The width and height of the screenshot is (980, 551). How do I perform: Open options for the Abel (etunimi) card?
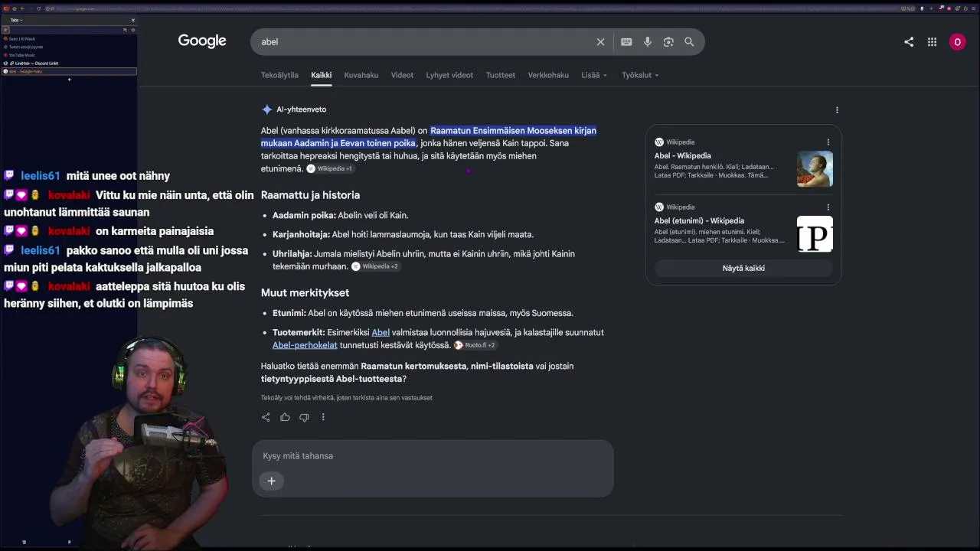[828, 207]
